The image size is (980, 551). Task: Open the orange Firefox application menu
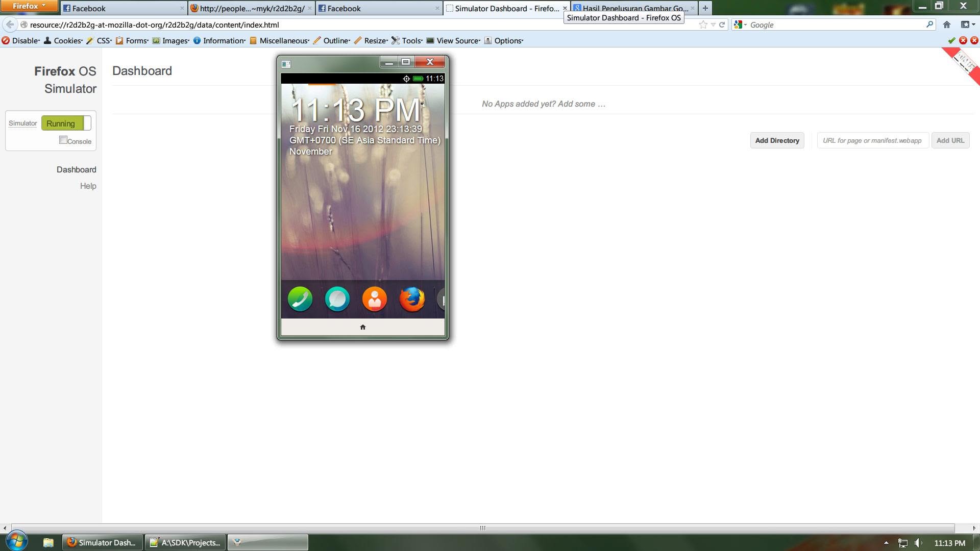(x=29, y=6)
